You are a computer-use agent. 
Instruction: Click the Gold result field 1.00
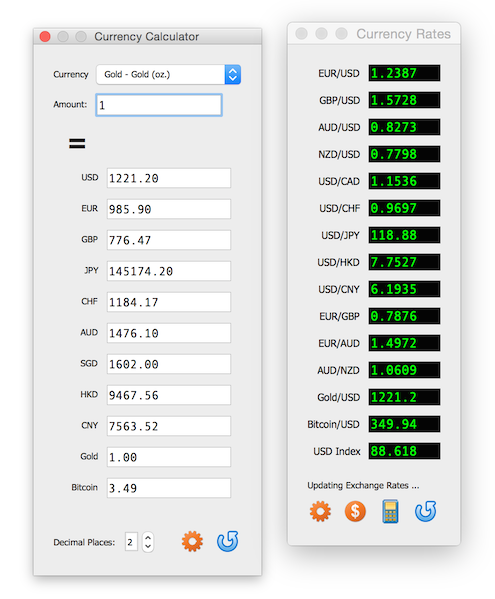point(169,457)
